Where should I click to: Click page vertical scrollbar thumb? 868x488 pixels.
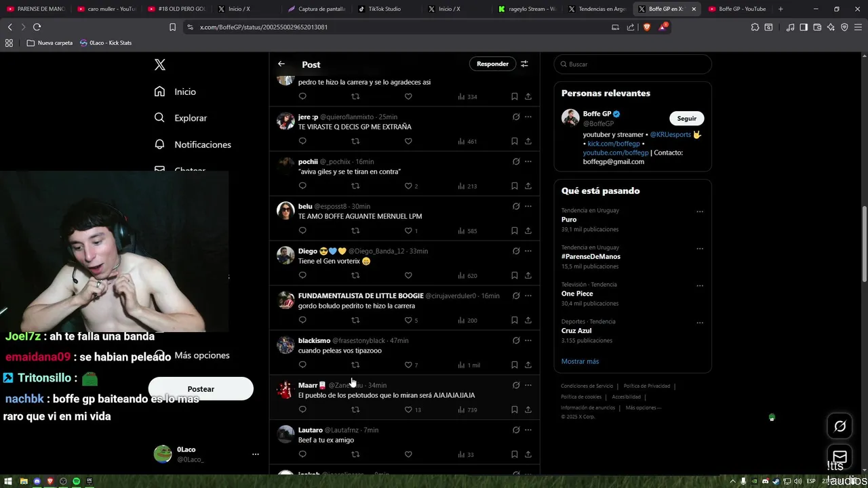coord(864,244)
